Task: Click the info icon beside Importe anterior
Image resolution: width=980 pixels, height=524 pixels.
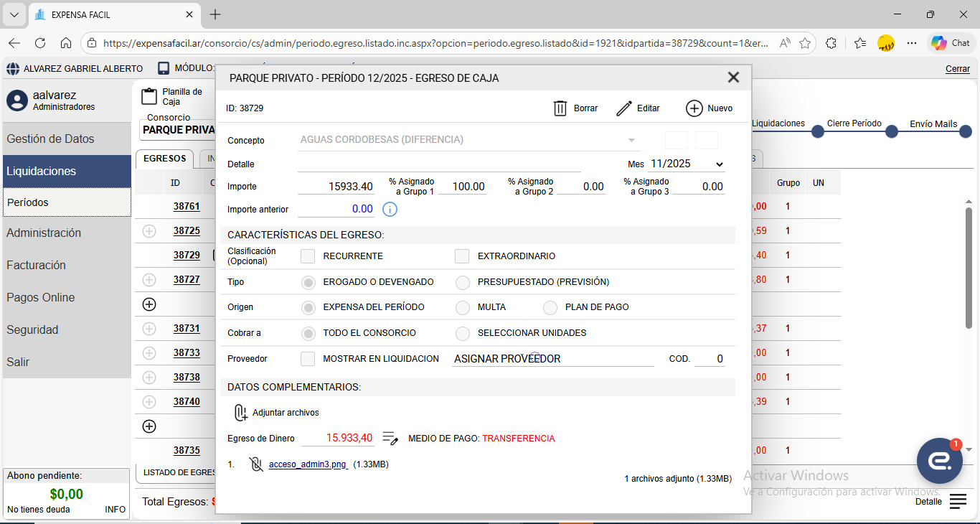Action: [390, 210]
